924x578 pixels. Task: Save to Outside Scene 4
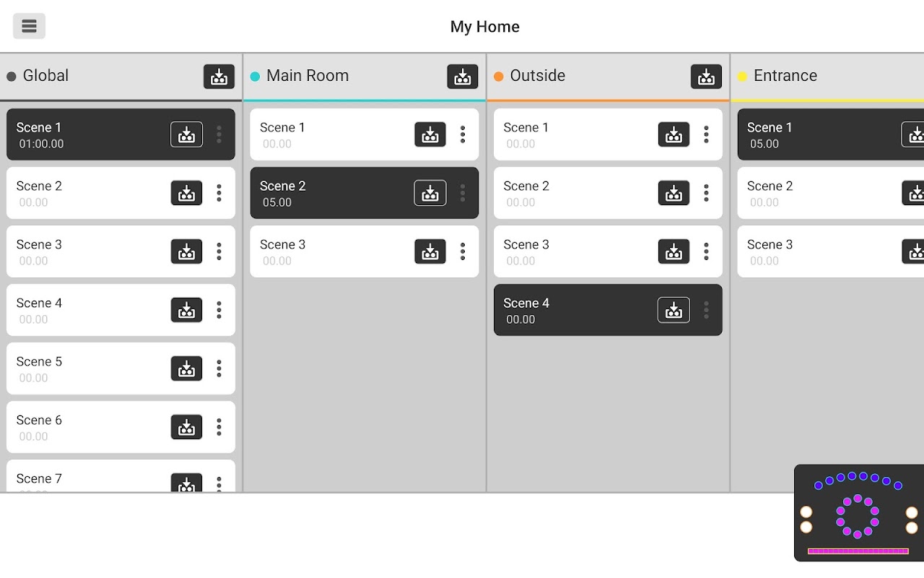pyautogui.click(x=674, y=310)
